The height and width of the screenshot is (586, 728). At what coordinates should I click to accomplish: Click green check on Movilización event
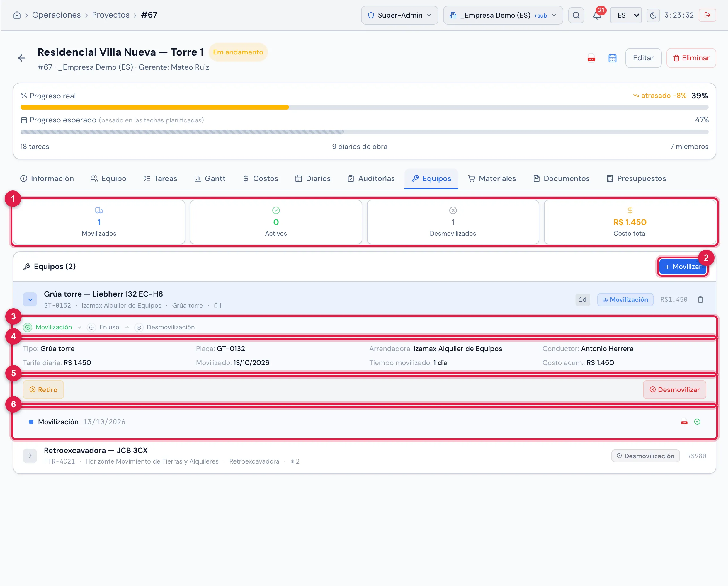(697, 422)
